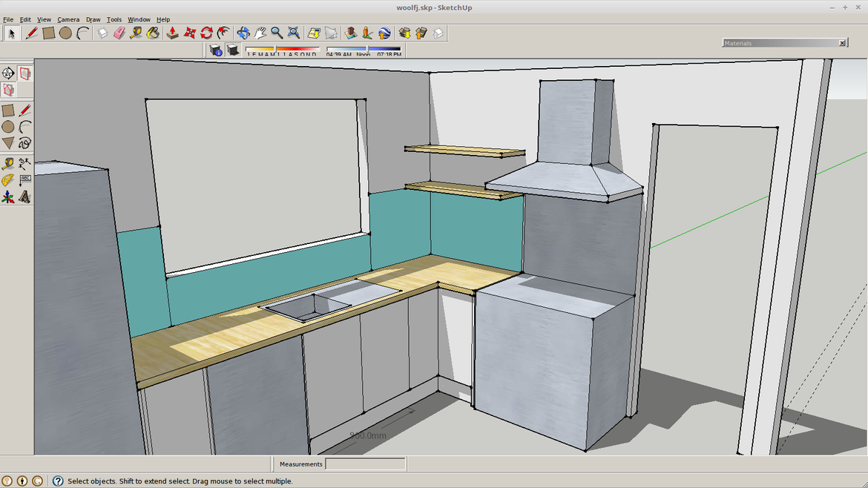868x488 pixels.
Task: Pick the 3D Text tool
Action: [24, 197]
